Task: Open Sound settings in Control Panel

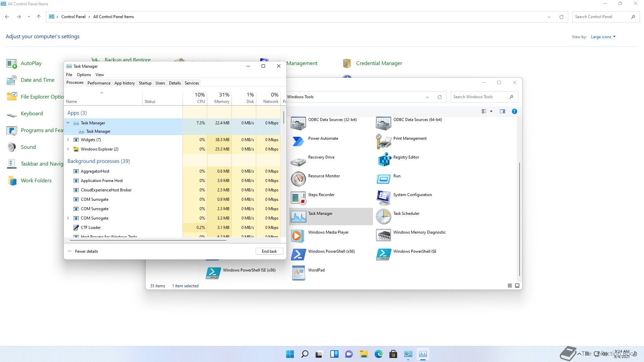Action: point(28,147)
